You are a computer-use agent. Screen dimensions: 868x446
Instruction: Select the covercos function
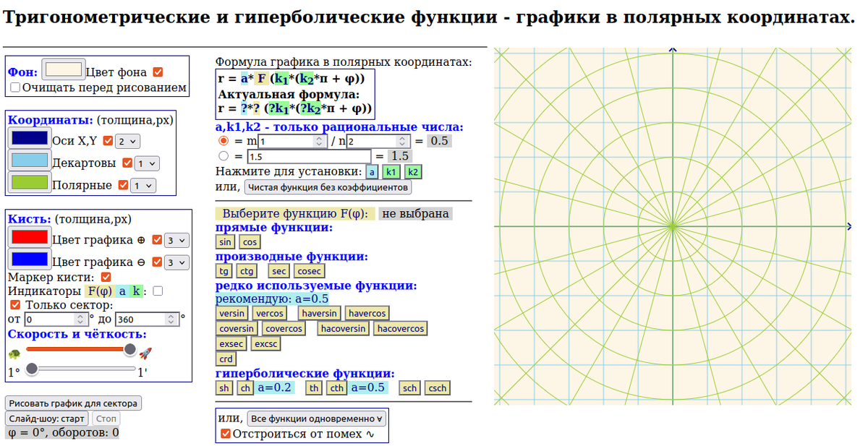coord(284,328)
